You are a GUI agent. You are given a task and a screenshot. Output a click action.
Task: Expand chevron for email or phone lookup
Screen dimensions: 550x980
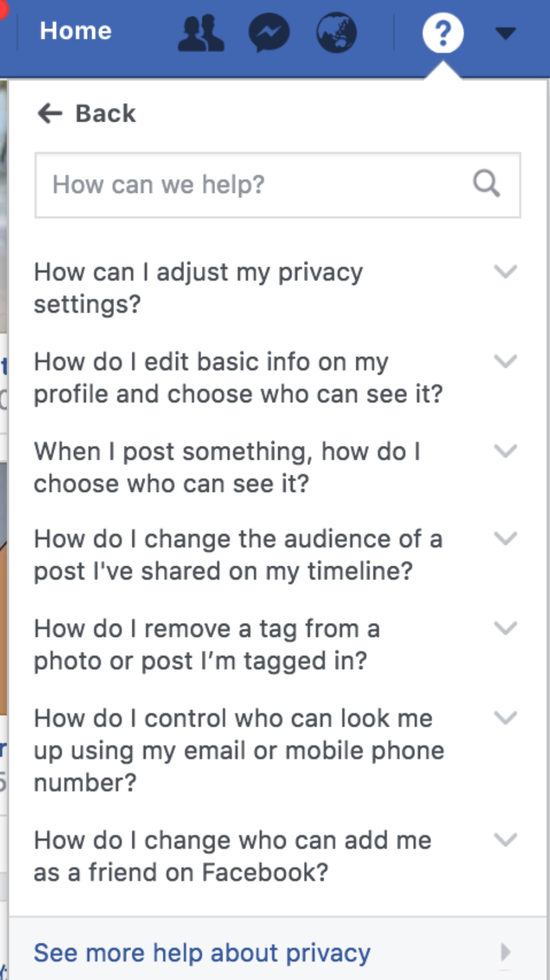pyautogui.click(x=505, y=718)
